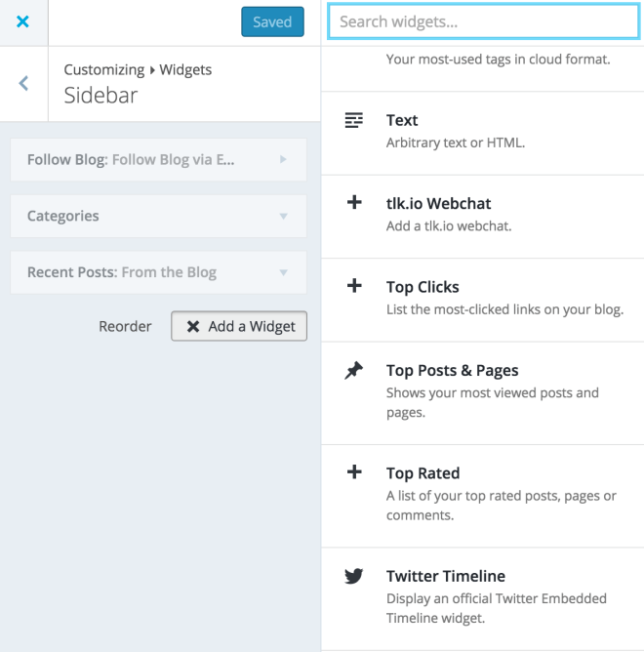Expand the Categories widget dropdown arrow

pyautogui.click(x=283, y=216)
